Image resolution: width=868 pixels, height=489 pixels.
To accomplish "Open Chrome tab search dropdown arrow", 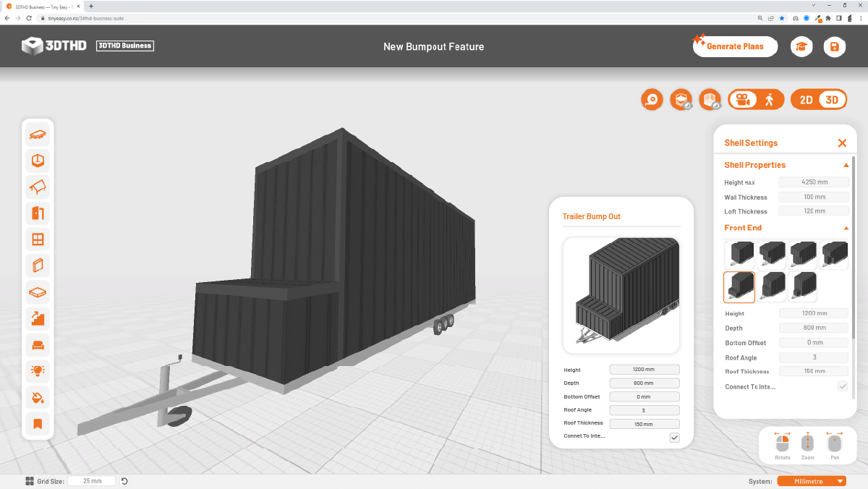I will point(815,5).
